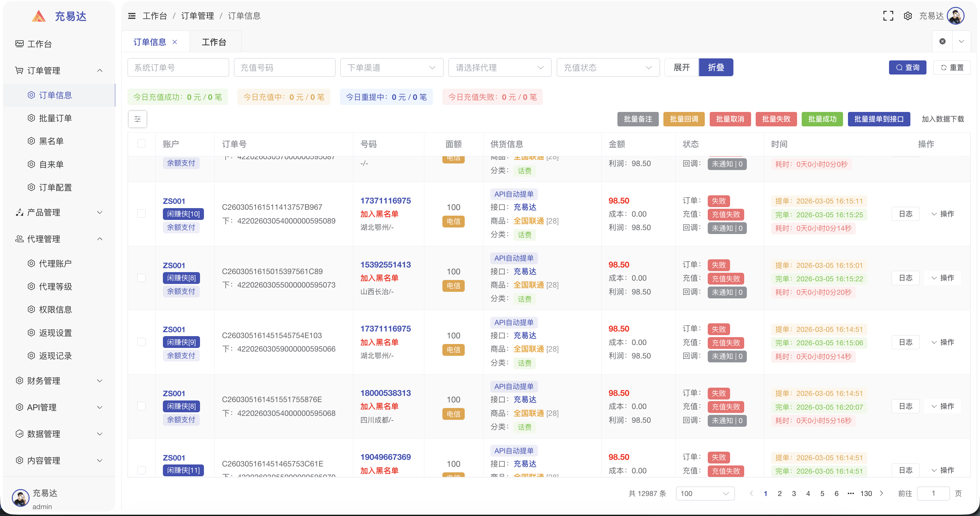Click the 代理管理 users icon
This screenshot has height=516, width=980.
(19, 239)
